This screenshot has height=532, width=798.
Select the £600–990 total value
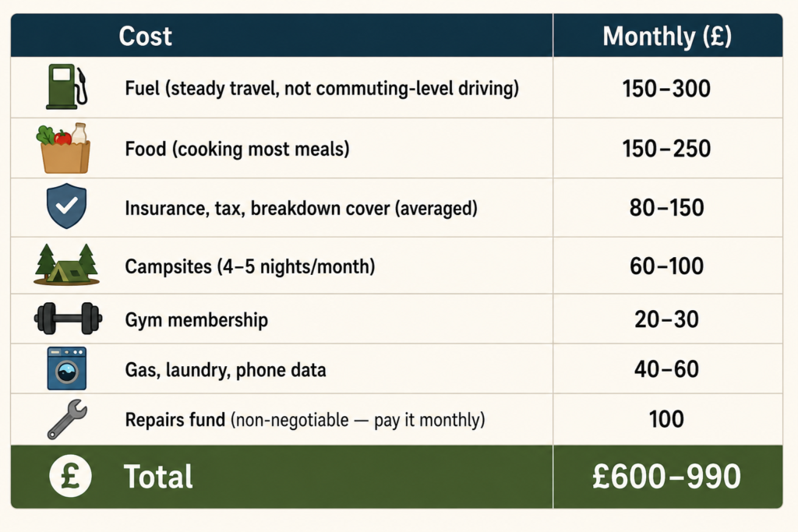click(x=667, y=477)
